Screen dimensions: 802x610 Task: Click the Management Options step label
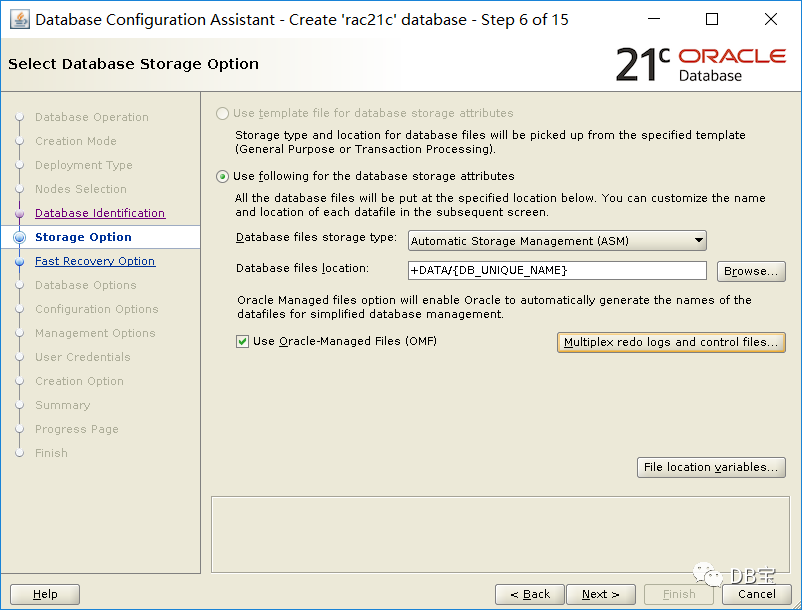95,333
